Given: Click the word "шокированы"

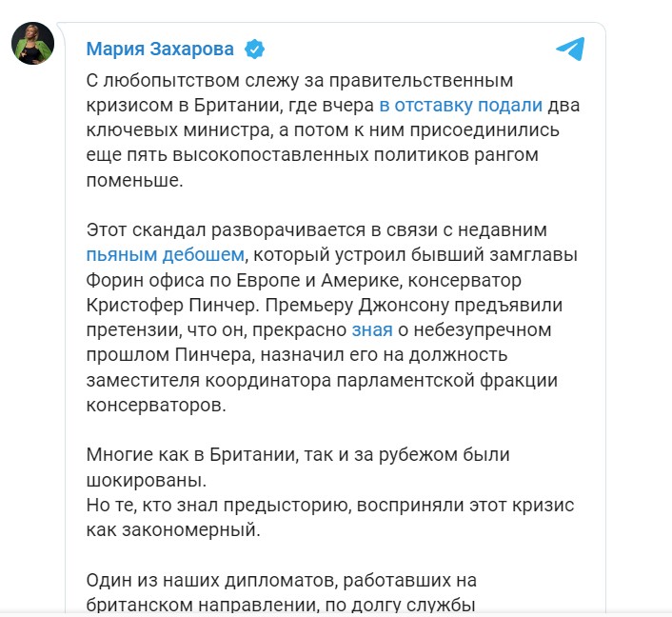Looking at the screenshot, I should click(x=147, y=480).
